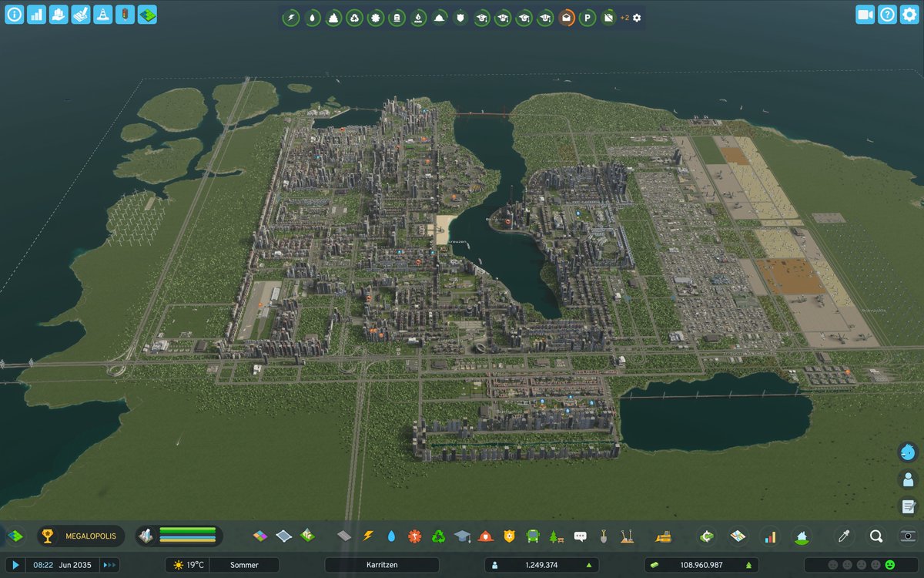Open the Chirper bird feed

coord(909,452)
